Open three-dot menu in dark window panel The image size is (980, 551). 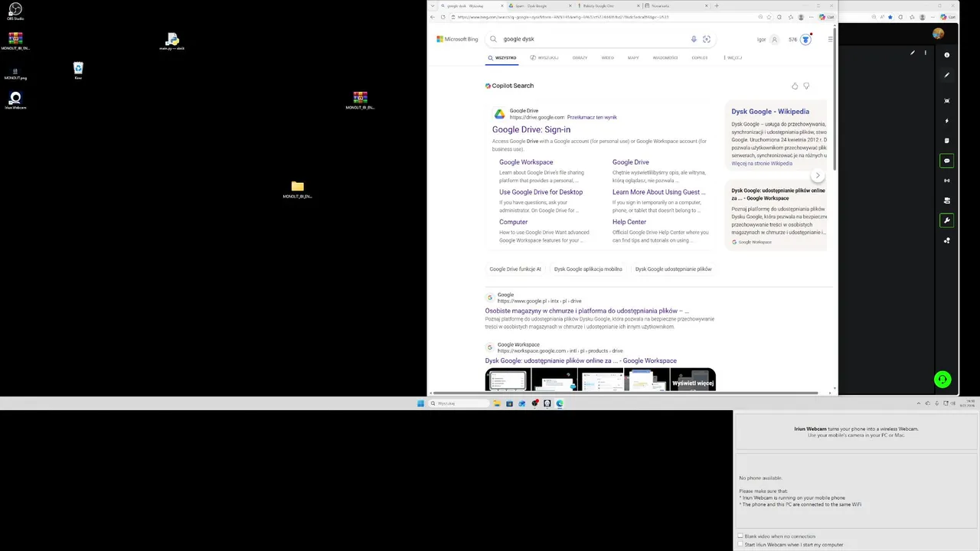[x=925, y=53]
